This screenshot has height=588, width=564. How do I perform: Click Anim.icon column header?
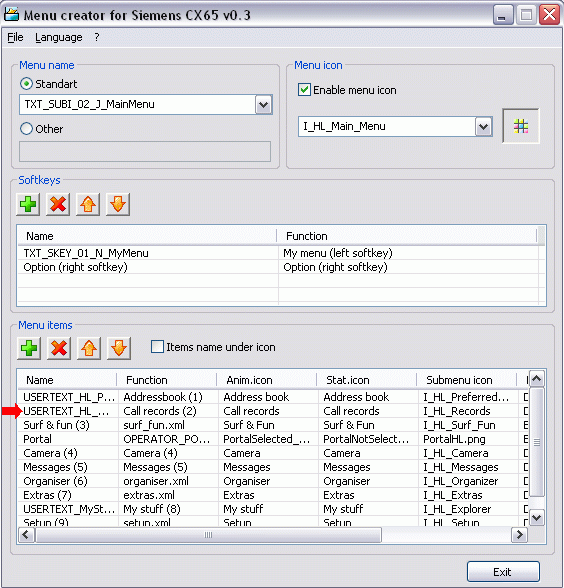(267, 380)
